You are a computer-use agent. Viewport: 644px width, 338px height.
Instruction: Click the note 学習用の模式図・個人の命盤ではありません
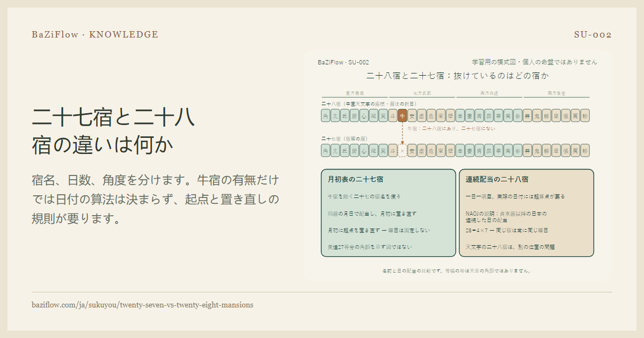(535, 62)
